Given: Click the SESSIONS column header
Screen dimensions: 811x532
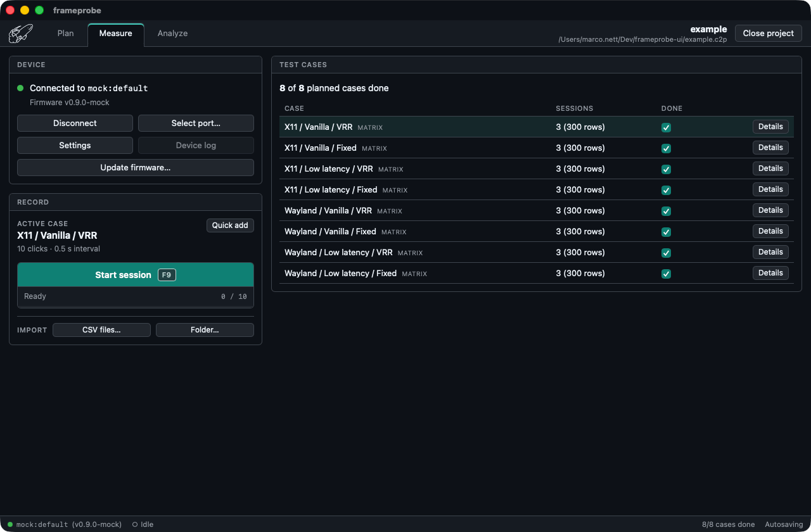Looking at the screenshot, I should coord(575,108).
